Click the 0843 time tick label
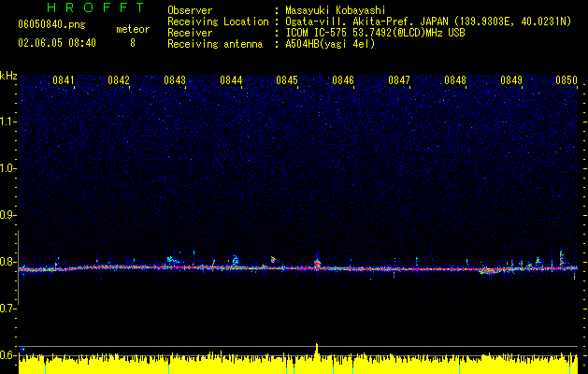588x374 pixels. (x=175, y=80)
